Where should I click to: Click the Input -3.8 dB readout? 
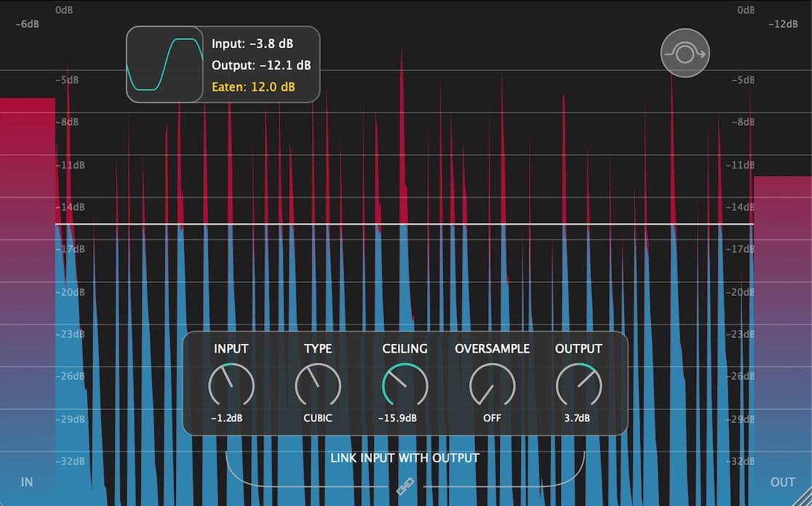(252, 44)
